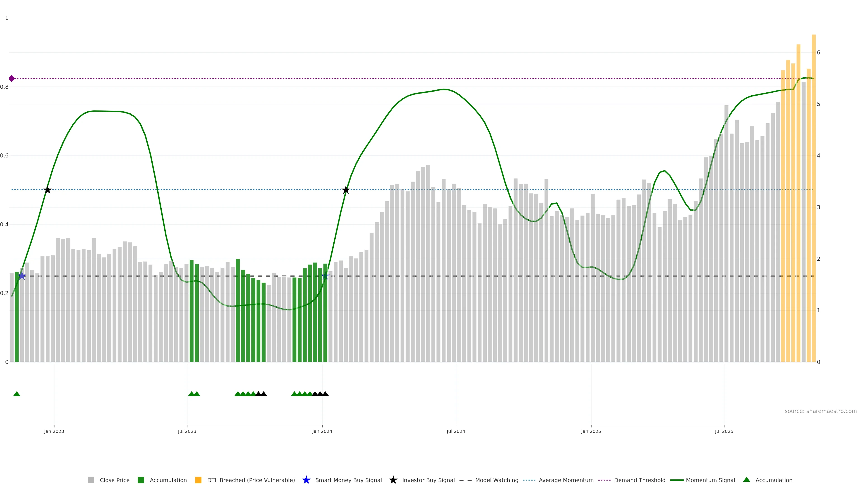Click the second black Investor Buy star

(x=346, y=190)
